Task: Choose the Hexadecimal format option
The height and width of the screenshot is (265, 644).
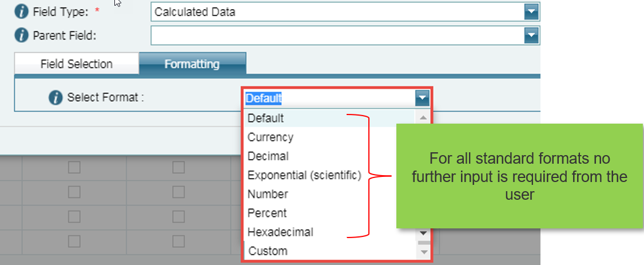Action: pos(280,232)
